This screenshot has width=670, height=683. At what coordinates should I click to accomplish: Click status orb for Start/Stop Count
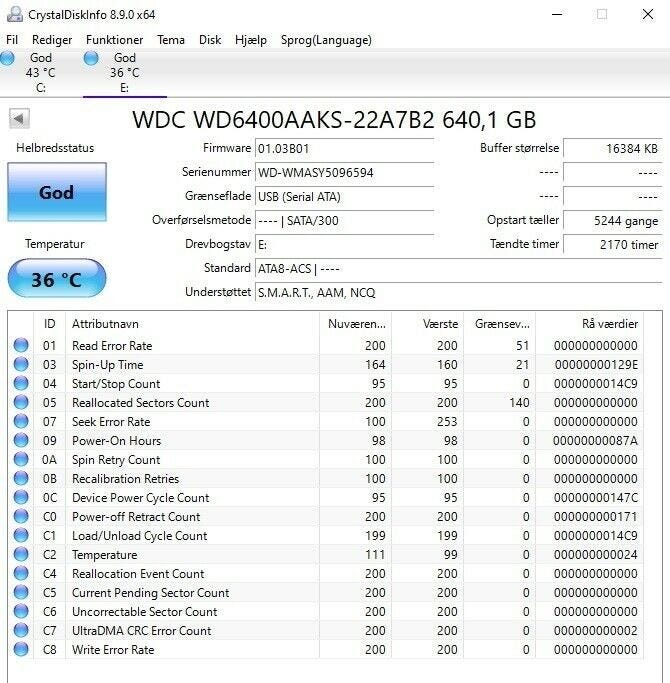(x=21, y=383)
